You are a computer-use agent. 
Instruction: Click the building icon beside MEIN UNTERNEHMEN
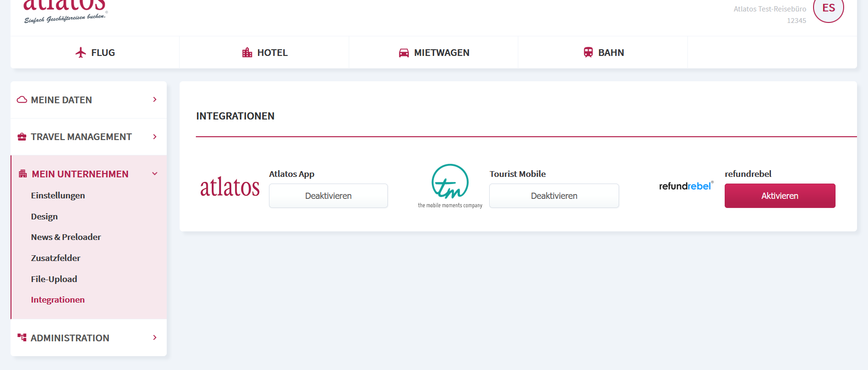tap(23, 174)
